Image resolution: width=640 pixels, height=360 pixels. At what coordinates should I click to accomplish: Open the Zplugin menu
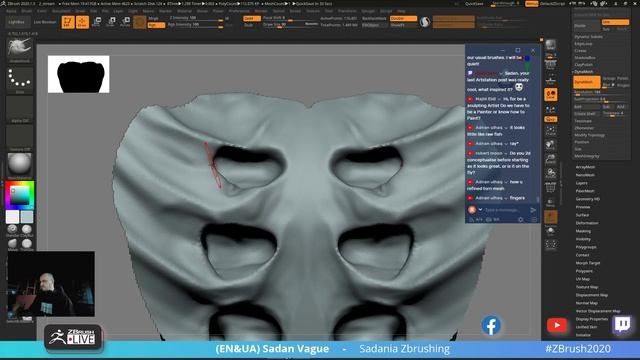[x=368, y=11]
